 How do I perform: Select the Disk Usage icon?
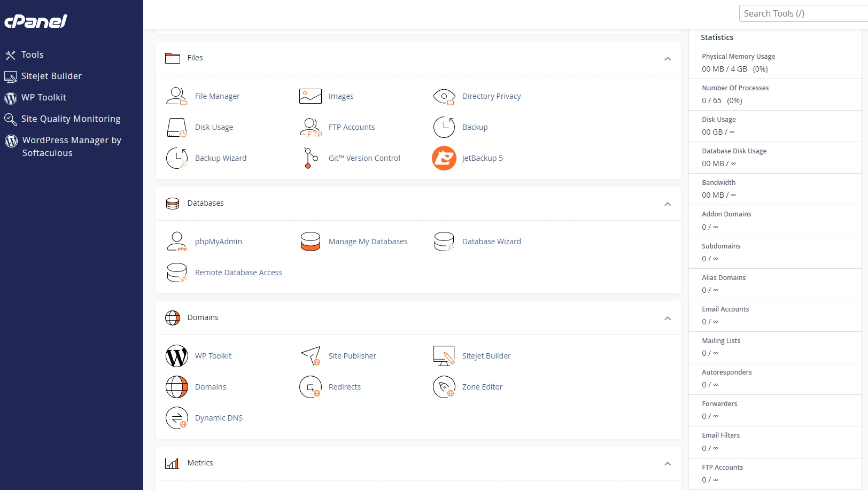pyautogui.click(x=176, y=127)
